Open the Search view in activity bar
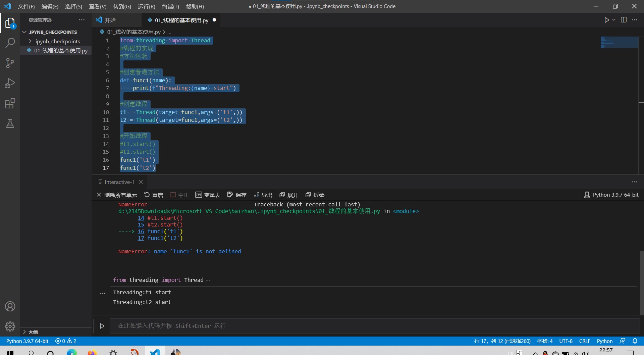The height and width of the screenshot is (355, 644). tap(10, 43)
